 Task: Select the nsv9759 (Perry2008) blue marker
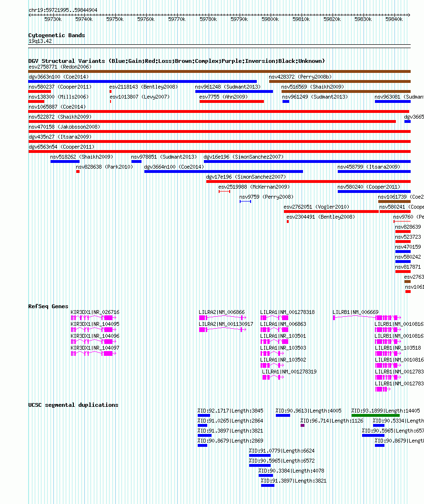coord(245,201)
